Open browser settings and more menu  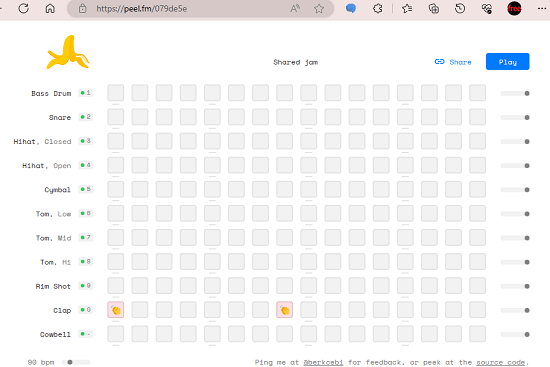pos(542,8)
